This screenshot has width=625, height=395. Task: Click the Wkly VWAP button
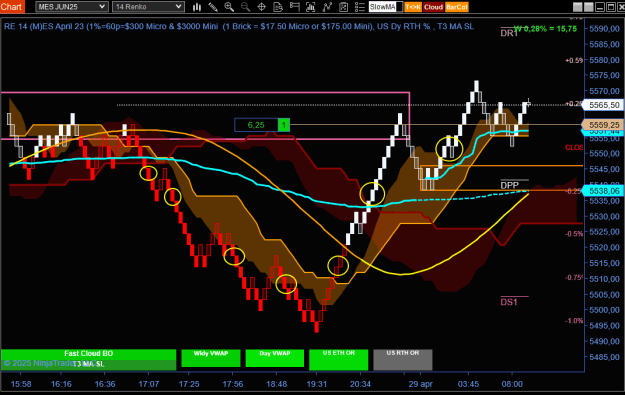(x=211, y=358)
